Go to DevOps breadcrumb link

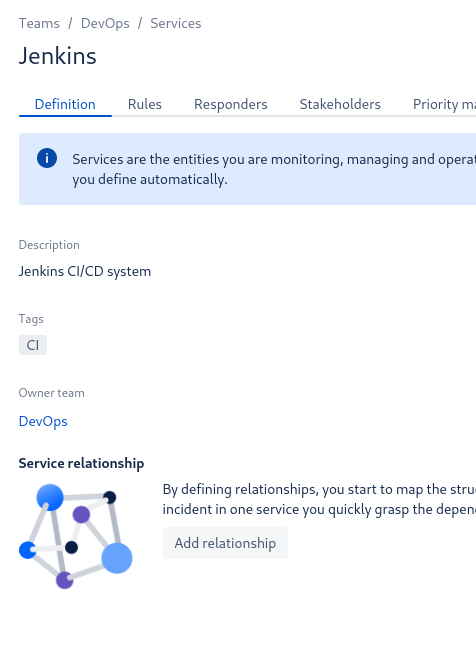(x=105, y=24)
